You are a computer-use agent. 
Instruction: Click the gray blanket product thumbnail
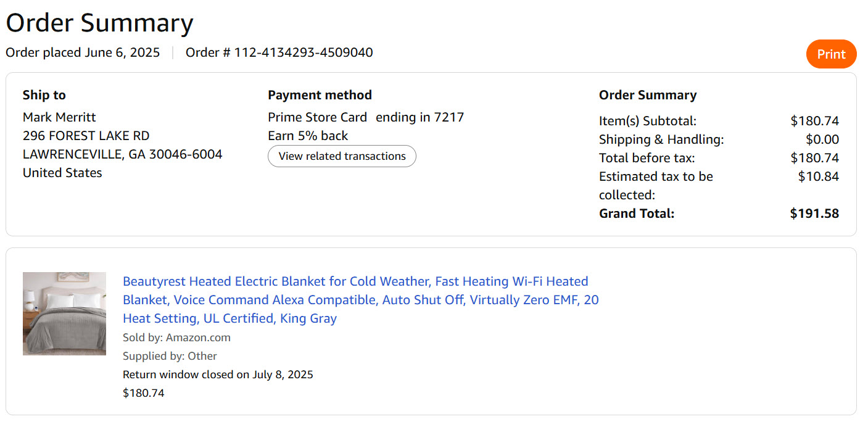[x=64, y=313]
